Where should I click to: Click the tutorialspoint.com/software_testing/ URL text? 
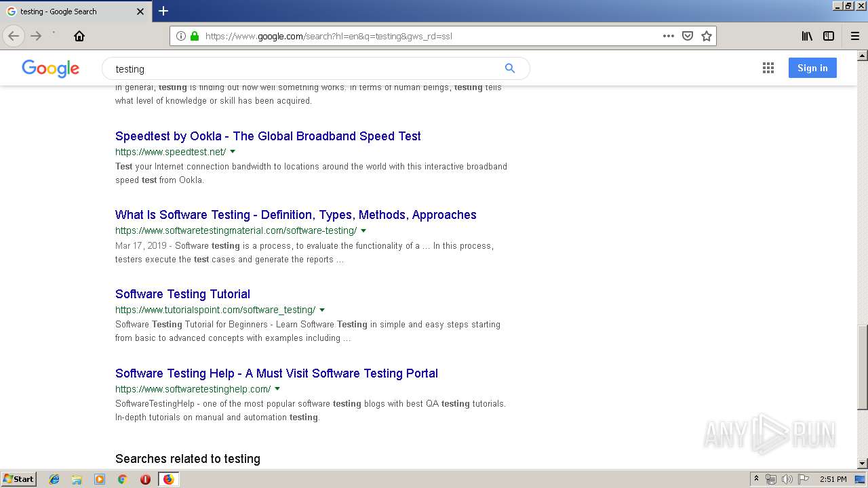point(216,310)
